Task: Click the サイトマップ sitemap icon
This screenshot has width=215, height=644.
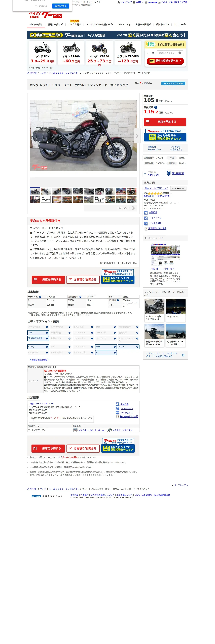Action: 118,2
